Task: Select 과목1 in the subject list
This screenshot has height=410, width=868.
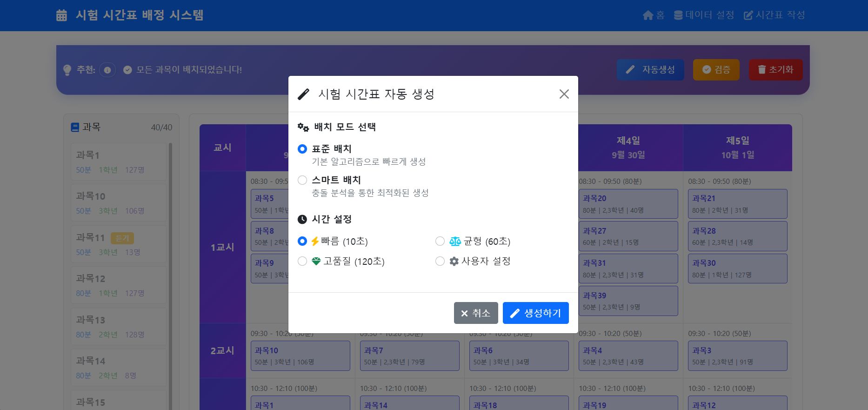Action: pos(119,161)
